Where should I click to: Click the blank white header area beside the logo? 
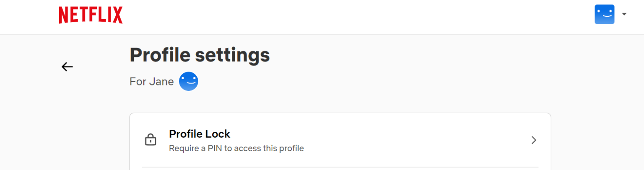pos(335,17)
